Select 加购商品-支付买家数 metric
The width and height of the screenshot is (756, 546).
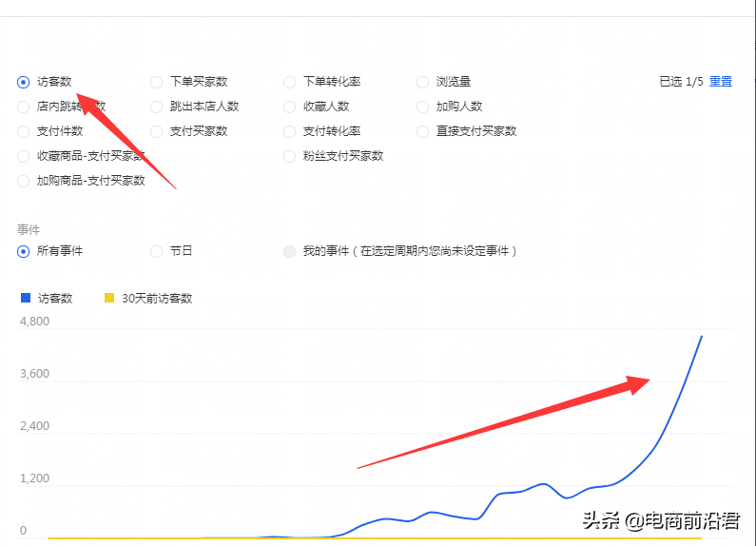(x=23, y=181)
